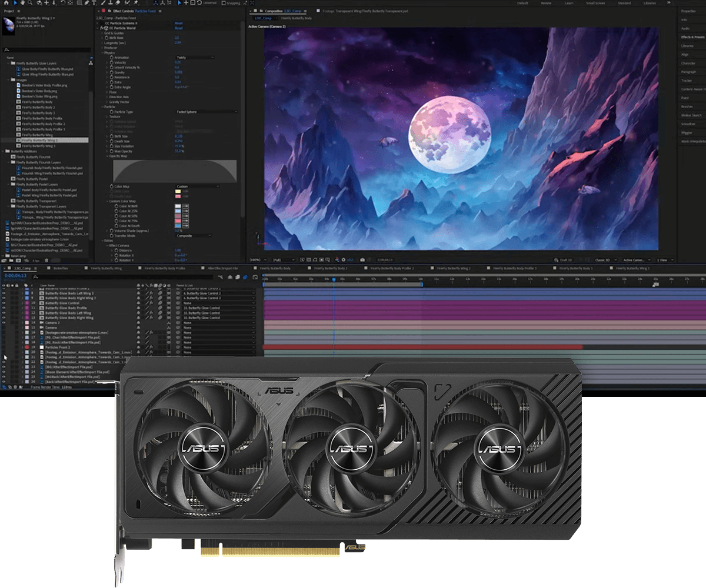Select the Roto Brush tool

pyautogui.click(x=127, y=3)
